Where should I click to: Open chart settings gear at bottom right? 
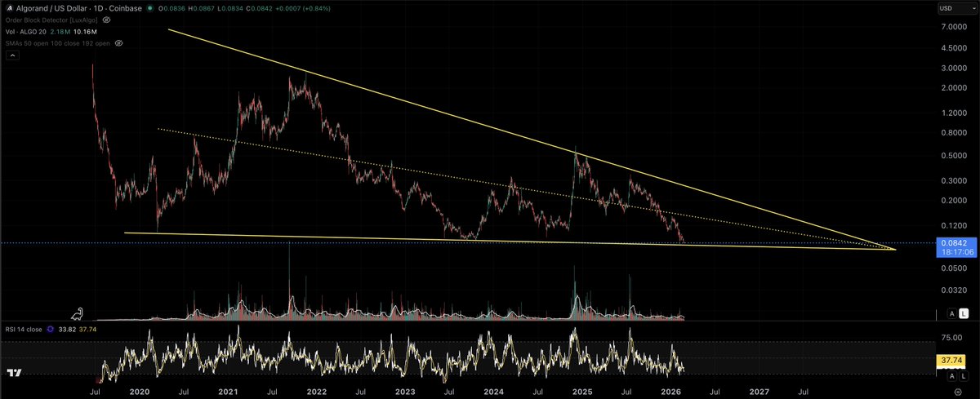[x=959, y=392]
